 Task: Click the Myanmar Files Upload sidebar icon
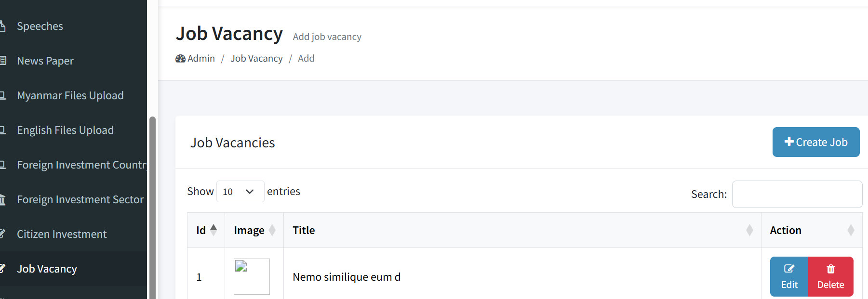coord(3,95)
